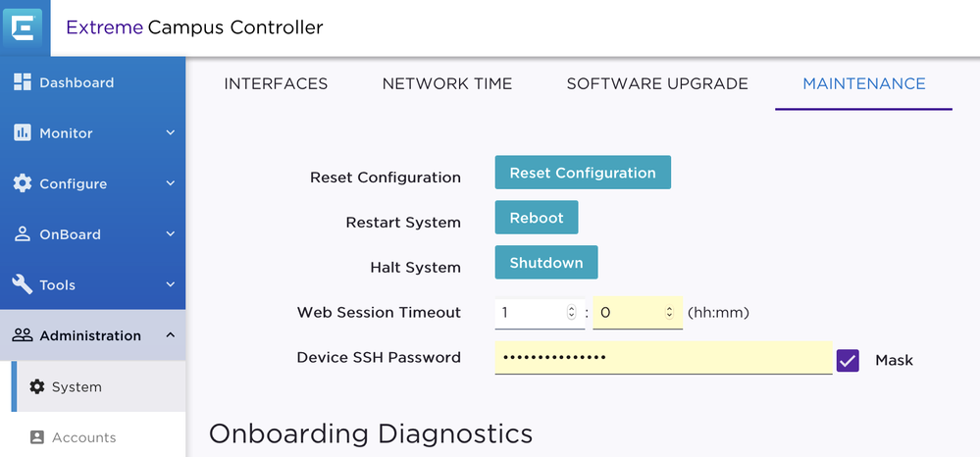
Task: Click the Accounts badge icon
Action: coord(37,437)
